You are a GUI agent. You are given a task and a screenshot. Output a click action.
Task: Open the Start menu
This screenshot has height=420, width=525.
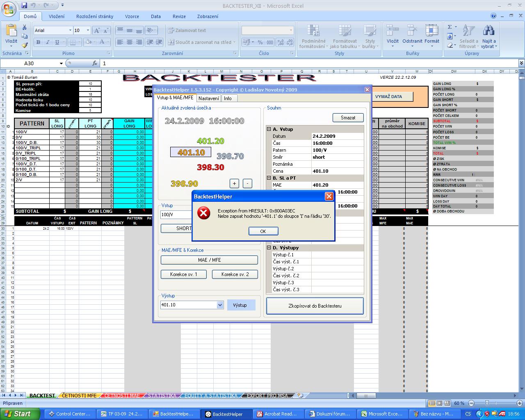click(x=20, y=414)
